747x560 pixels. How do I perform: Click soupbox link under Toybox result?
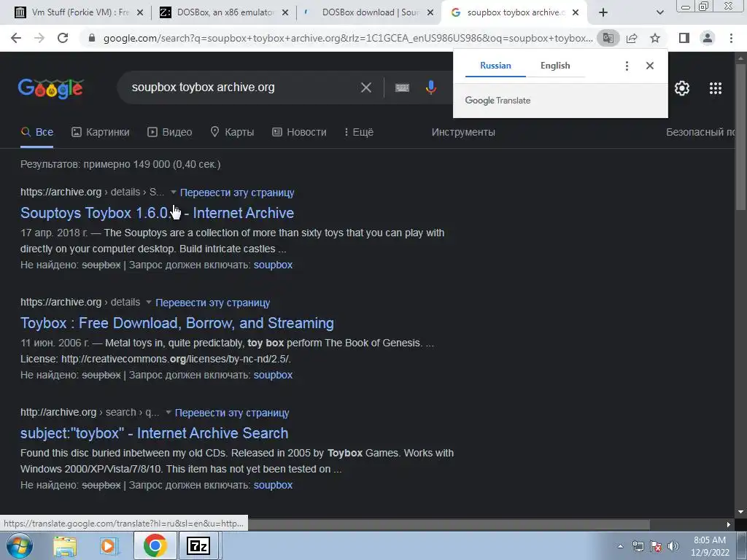pyautogui.click(x=273, y=375)
